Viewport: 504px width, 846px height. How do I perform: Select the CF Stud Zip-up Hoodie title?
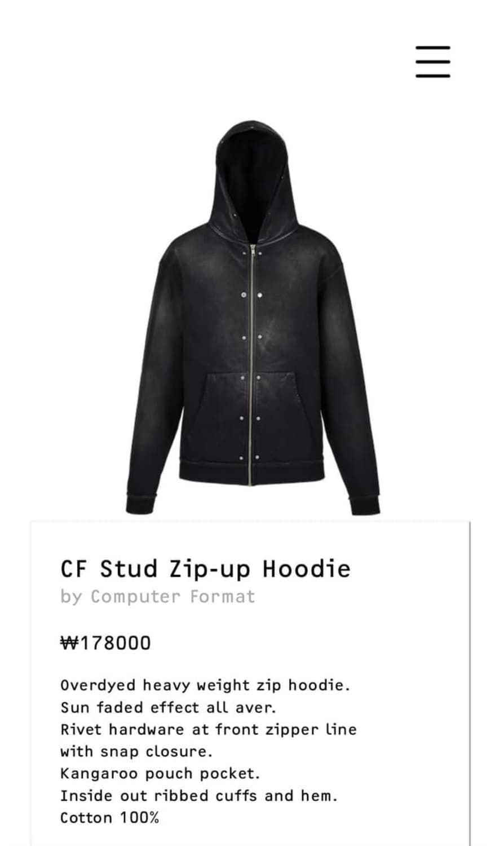205,569
